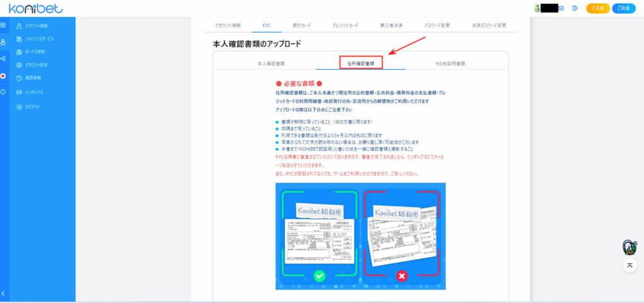The height and width of the screenshot is (303, 644).
Task: Select the 住所確認書類 sub-tab
Action: coord(360,63)
